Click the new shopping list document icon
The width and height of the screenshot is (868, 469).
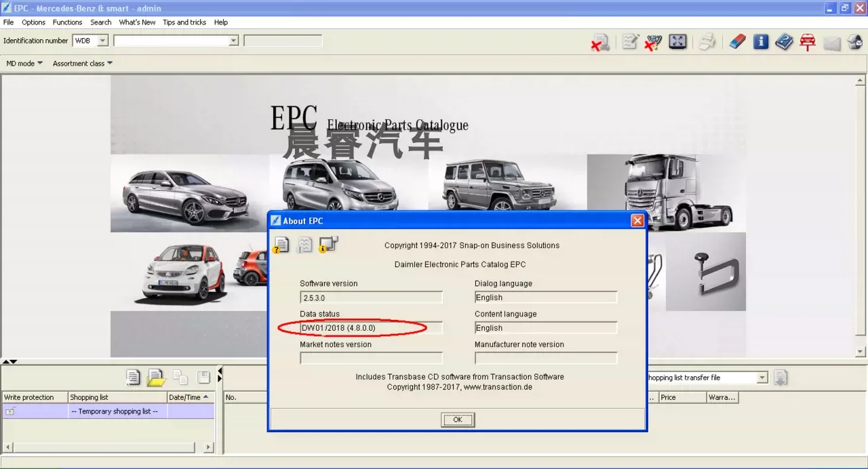point(133,378)
